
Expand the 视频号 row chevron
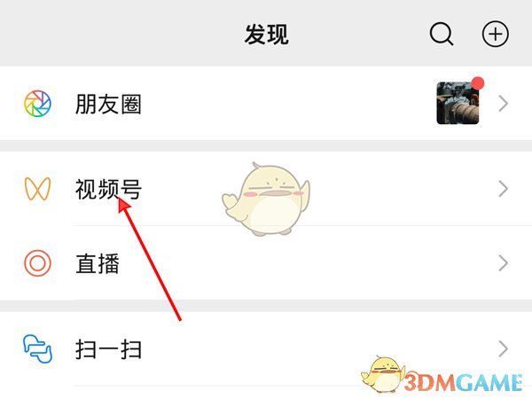point(503,189)
